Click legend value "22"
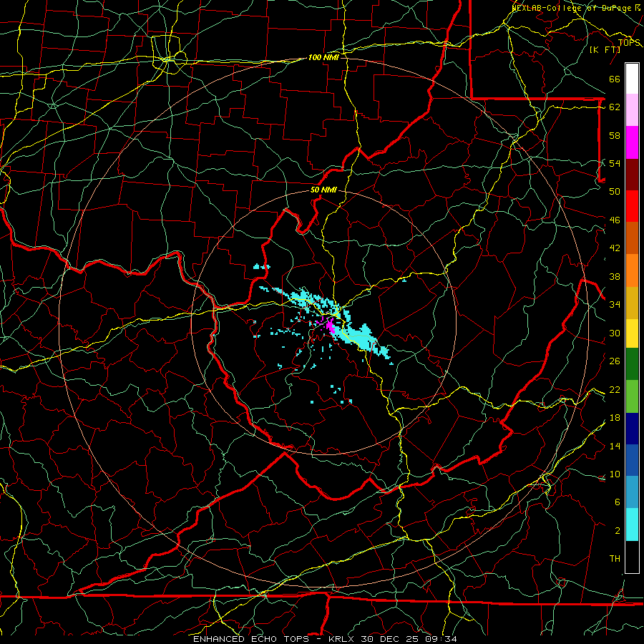 coord(615,389)
